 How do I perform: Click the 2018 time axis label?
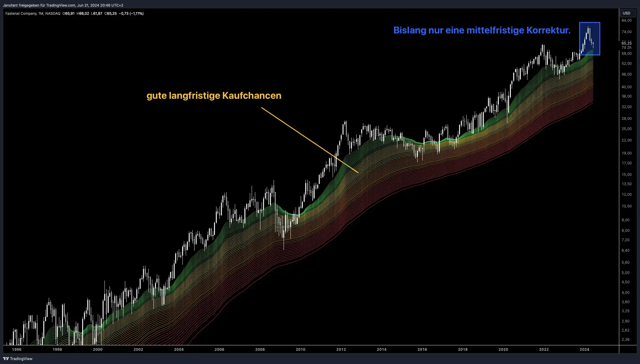[463, 350]
